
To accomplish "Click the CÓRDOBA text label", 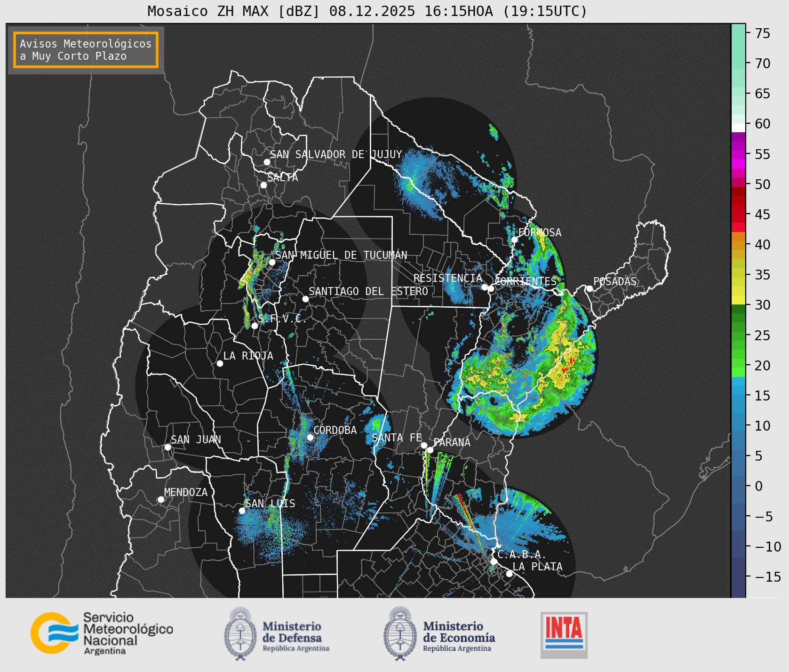I will click(335, 430).
